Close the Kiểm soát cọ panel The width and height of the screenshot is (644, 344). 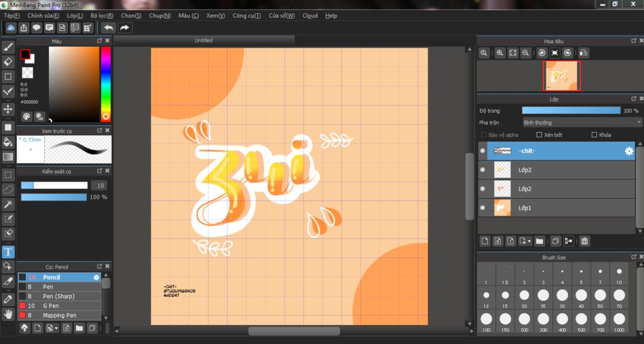pos(107,171)
